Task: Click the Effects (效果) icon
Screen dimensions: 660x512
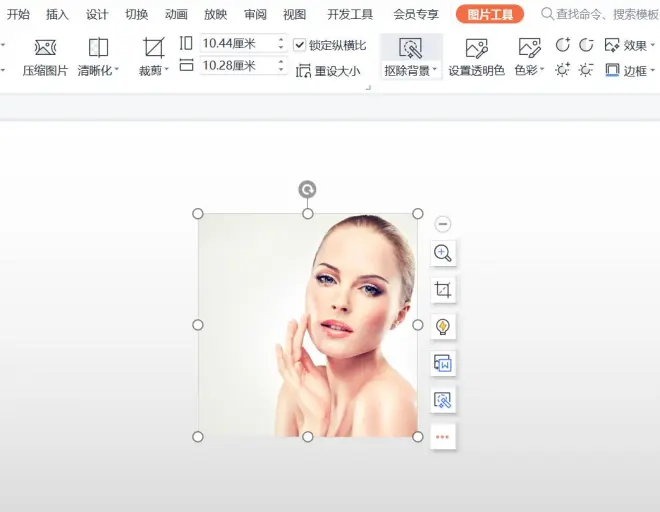Action: point(612,45)
